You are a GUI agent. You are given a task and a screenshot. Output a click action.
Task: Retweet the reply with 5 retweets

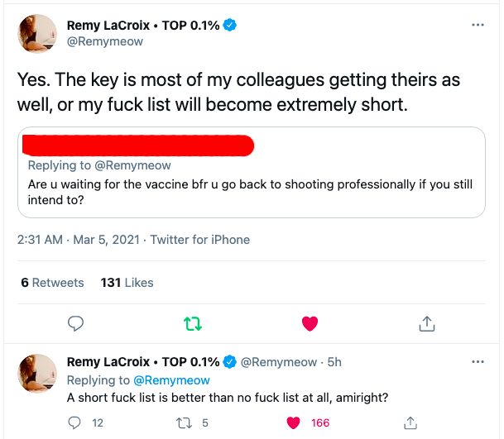pos(185,422)
